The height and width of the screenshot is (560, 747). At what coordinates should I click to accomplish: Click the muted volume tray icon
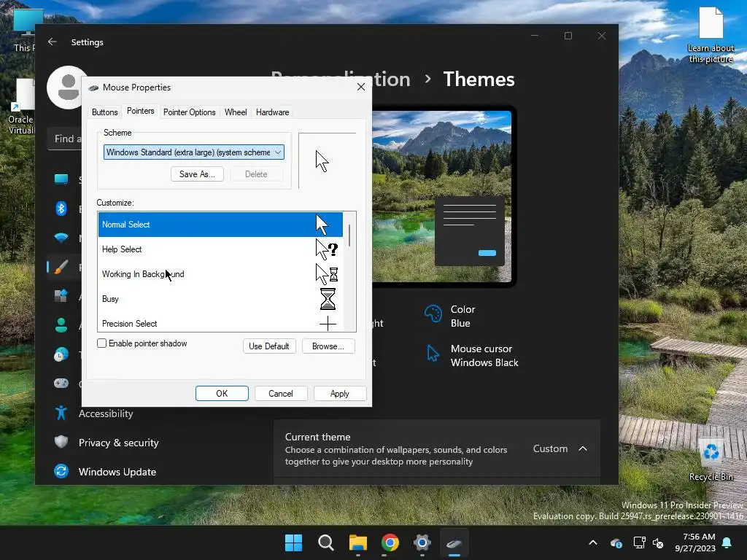(659, 542)
